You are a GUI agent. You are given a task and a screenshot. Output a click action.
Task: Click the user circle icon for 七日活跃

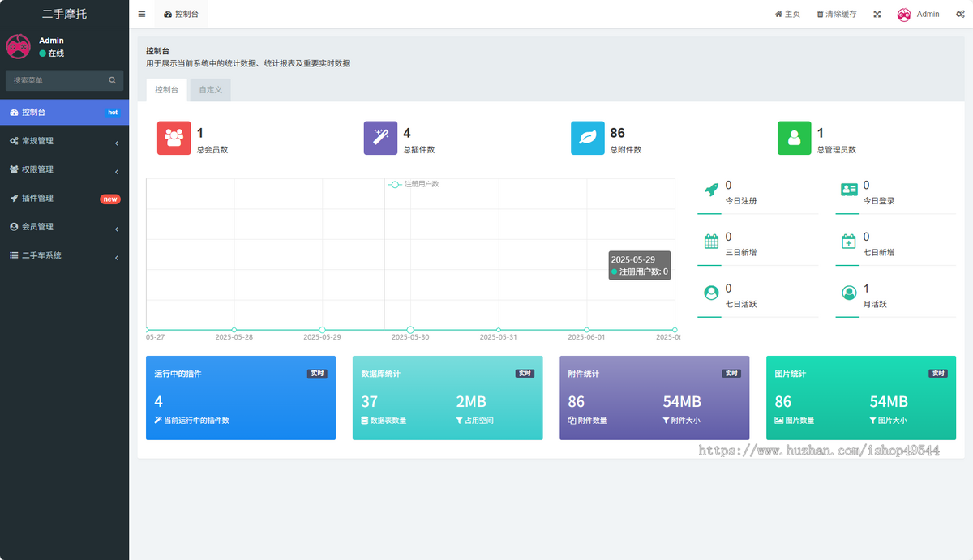tap(711, 293)
